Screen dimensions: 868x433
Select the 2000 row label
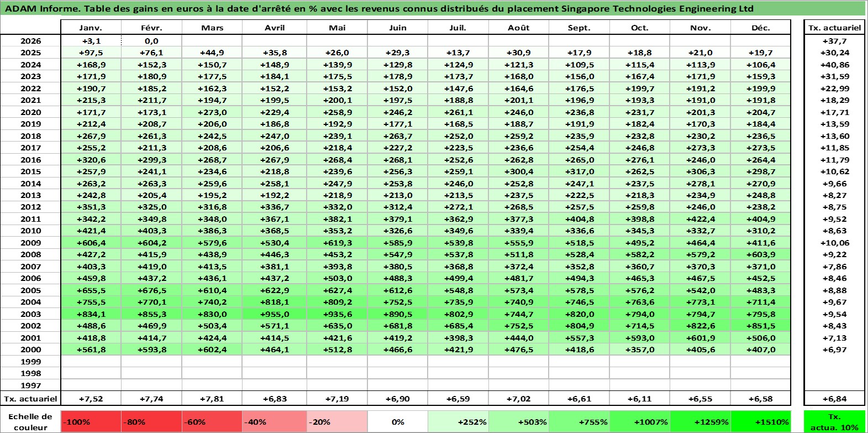pos(30,349)
